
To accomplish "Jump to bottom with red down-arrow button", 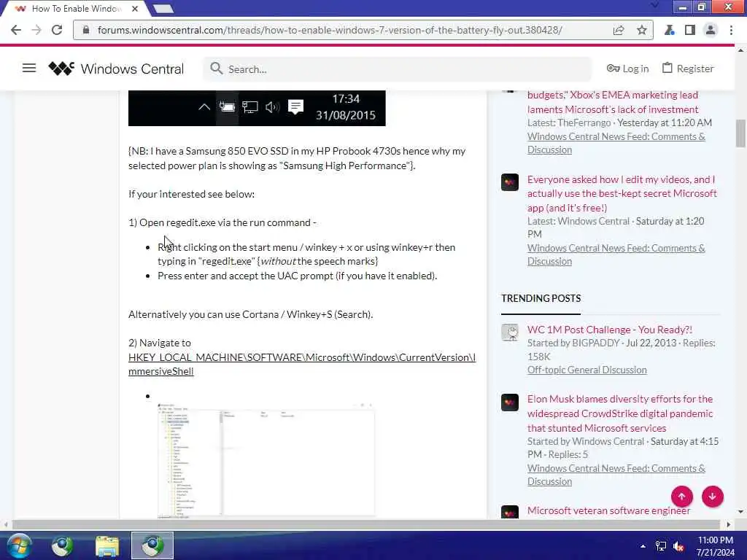I will click(x=712, y=496).
